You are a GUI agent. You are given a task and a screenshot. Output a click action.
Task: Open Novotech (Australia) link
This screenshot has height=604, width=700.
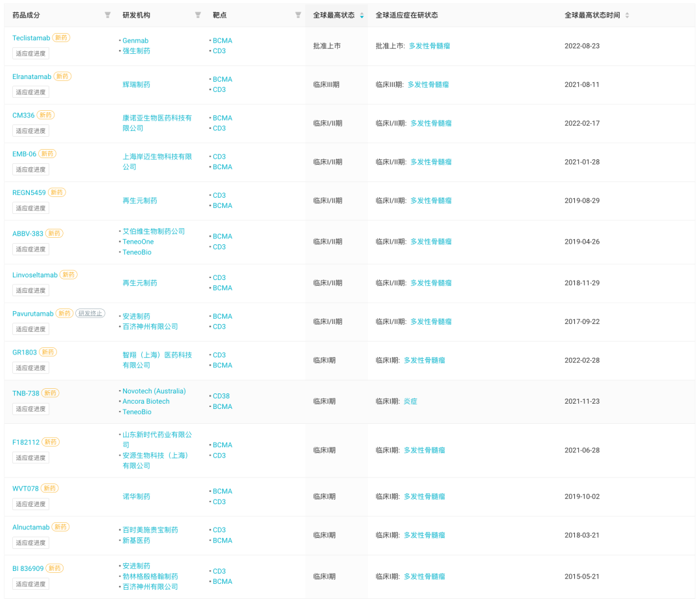click(154, 391)
